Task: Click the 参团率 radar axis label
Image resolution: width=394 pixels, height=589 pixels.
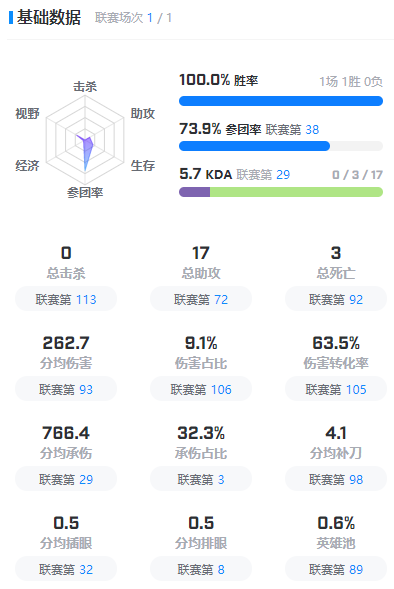Action: [85, 192]
